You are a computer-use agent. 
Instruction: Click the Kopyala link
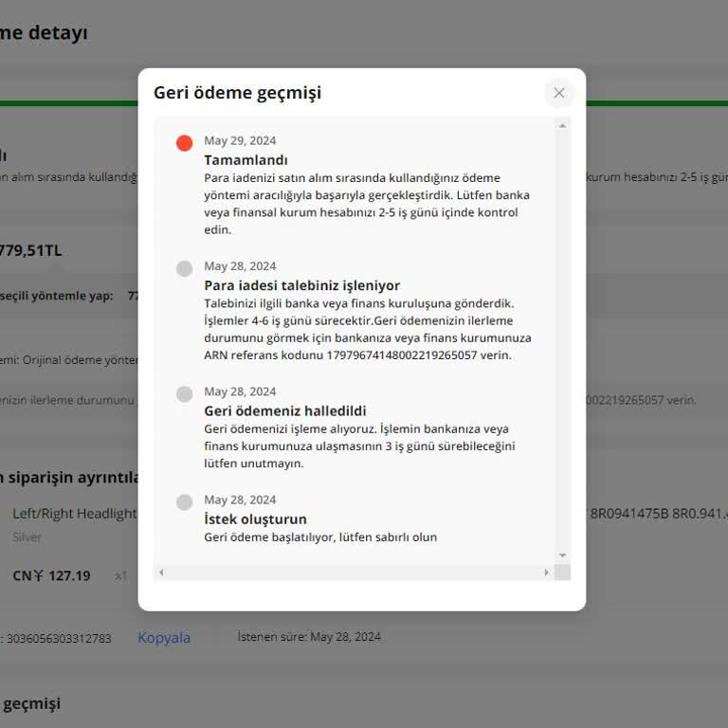(164, 638)
